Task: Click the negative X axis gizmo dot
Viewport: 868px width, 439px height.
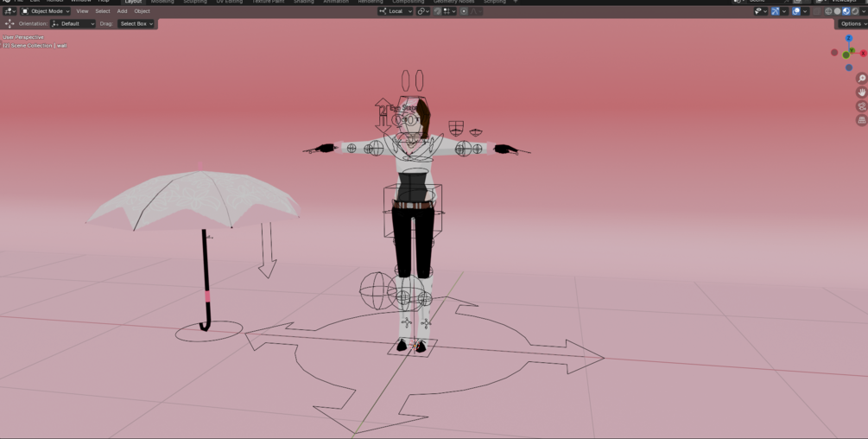Action: pyautogui.click(x=834, y=53)
